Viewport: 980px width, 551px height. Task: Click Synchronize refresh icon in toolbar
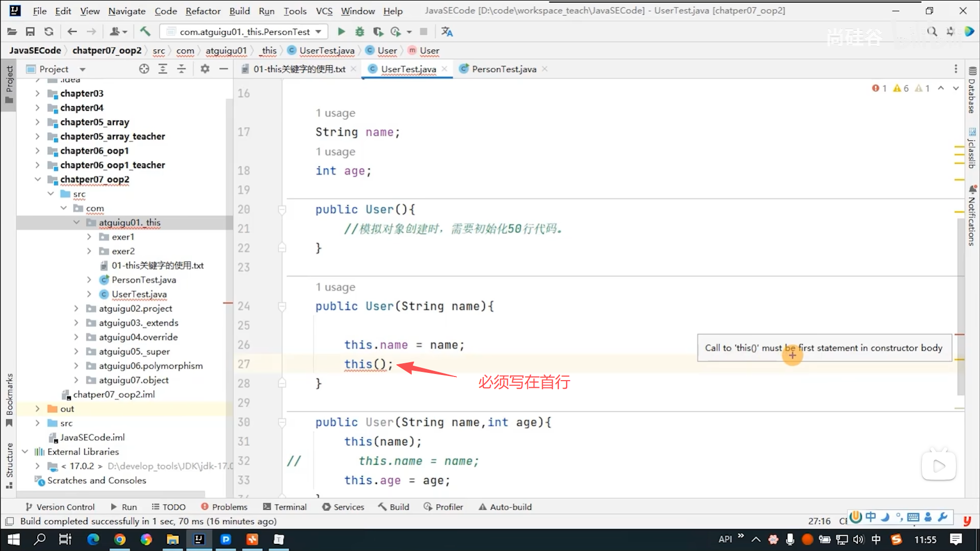click(x=49, y=32)
